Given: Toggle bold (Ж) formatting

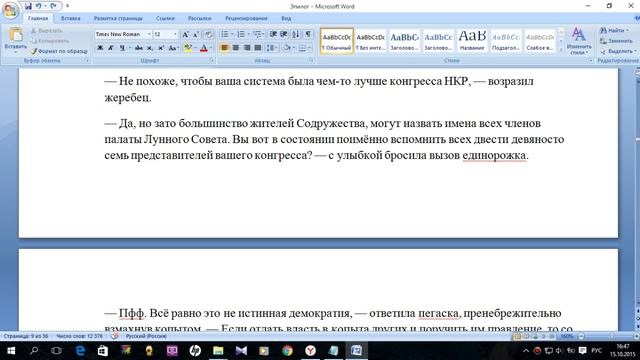Looking at the screenshot, I should point(100,48).
